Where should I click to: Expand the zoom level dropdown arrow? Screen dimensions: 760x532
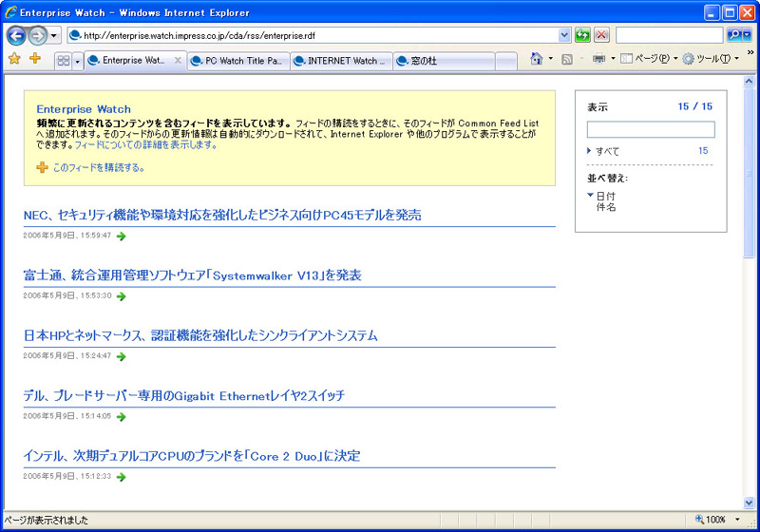738,520
